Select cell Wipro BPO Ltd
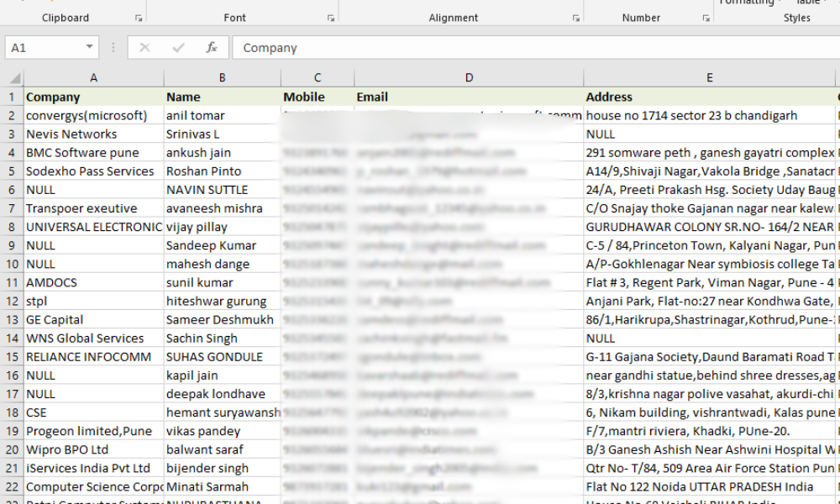Image resolution: width=840 pixels, height=504 pixels. tap(94, 450)
